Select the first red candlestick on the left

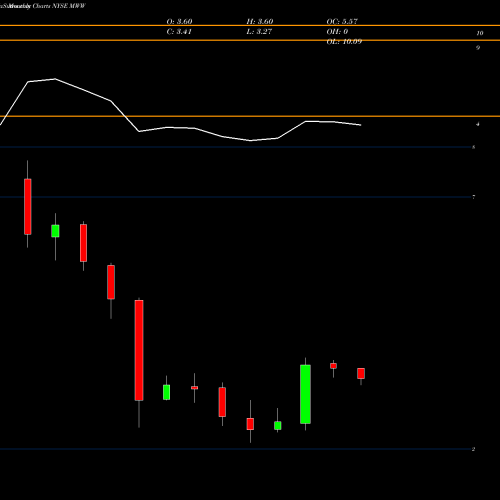pyautogui.click(x=28, y=207)
